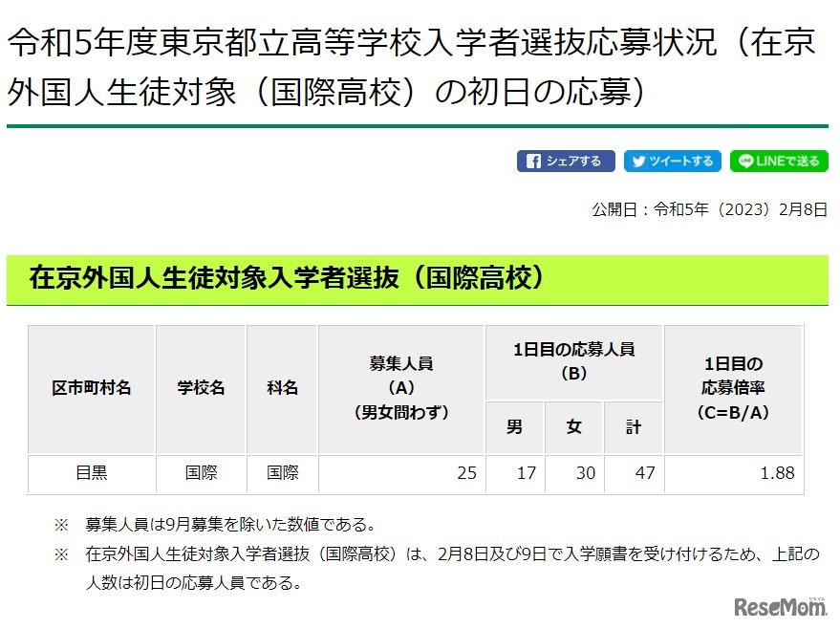Click the 1日目の応募人員 (B) header cell
The image size is (840, 629).
[x=573, y=361]
